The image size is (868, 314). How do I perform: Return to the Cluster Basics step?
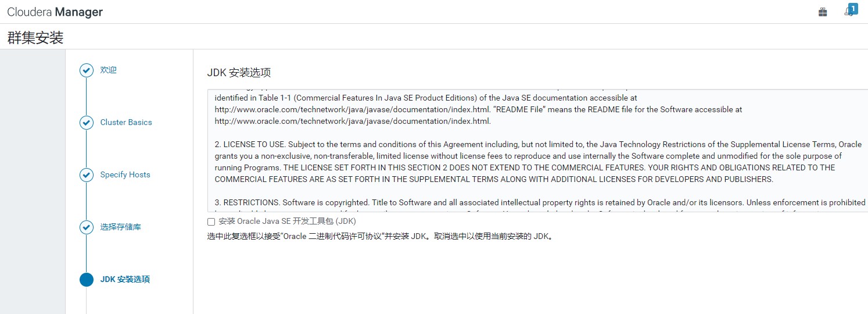click(126, 122)
